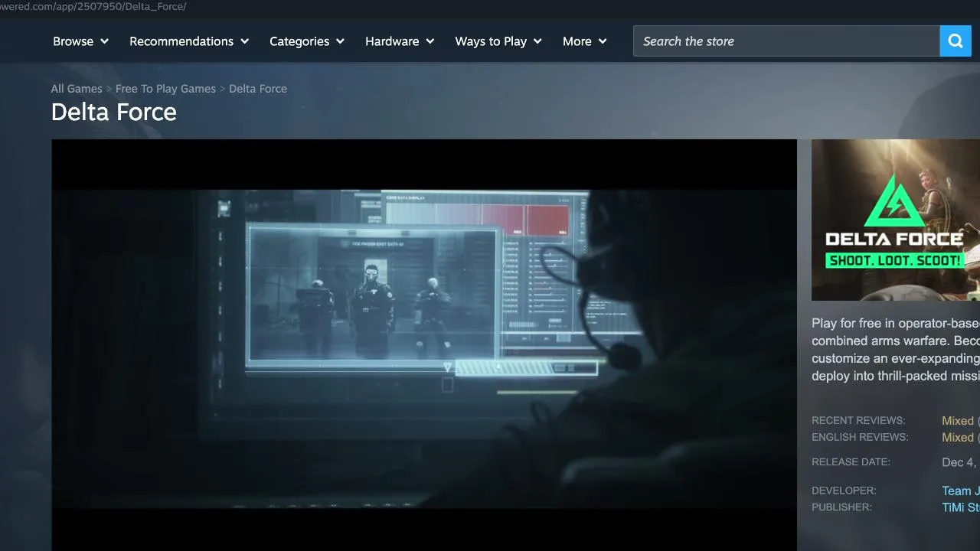Open the More menu

point(585,41)
